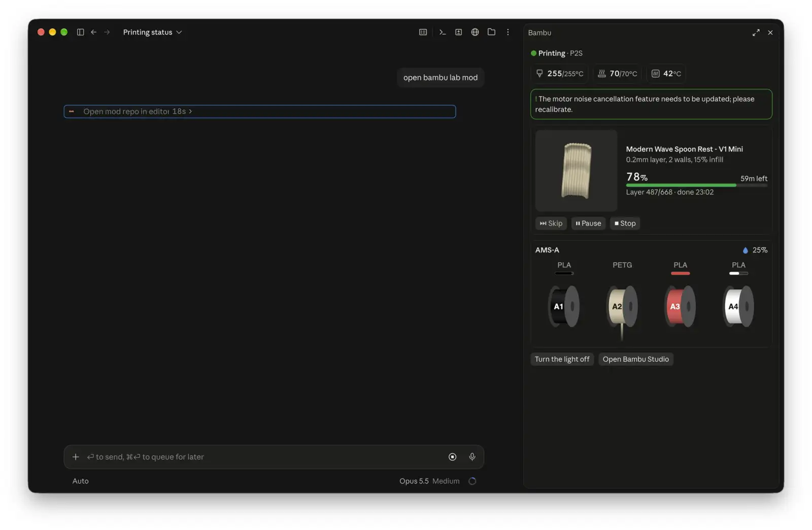The width and height of the screenshot is (812, 530).
Task: Expand the Open mod repo in editor step
Action: point(260,112)
